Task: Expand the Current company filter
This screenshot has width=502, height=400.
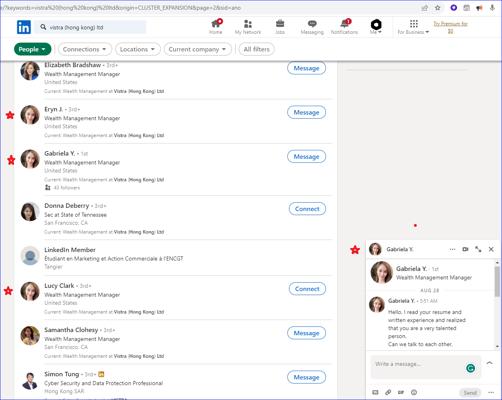Action: pyautogui.click(x=197, y=49)
